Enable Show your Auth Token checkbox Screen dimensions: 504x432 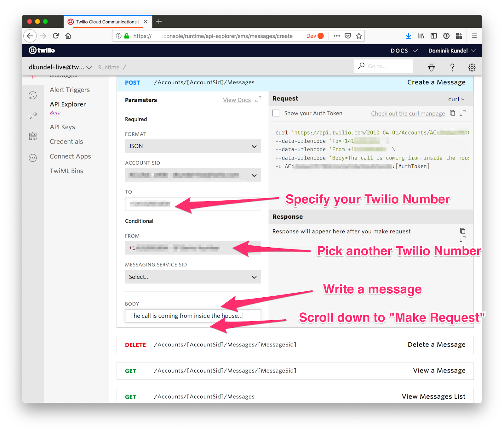tap(276, 113)
